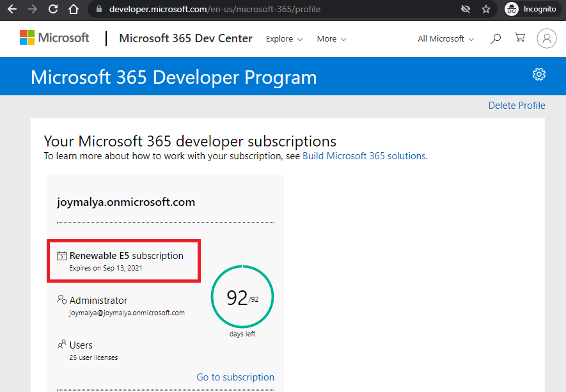Screen dimensions: 566x392
Task: Click the padlock site info icon
Action: click(99, 9)
